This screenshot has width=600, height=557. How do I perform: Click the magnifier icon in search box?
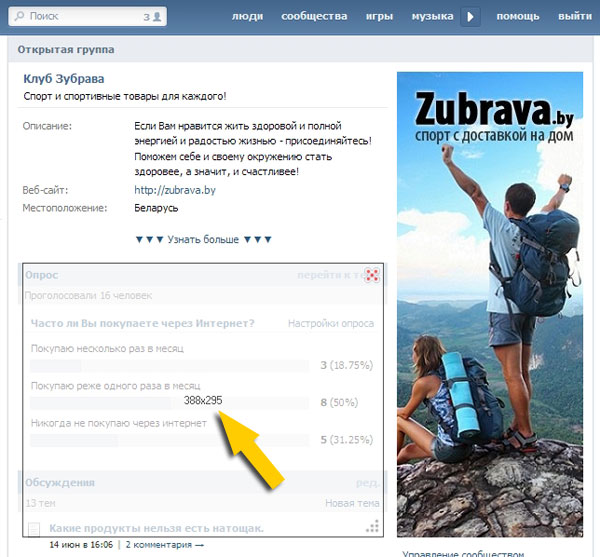19,17
